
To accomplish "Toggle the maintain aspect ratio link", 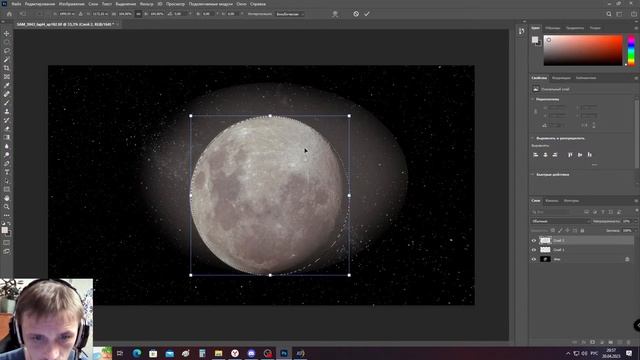I will 138,14.
